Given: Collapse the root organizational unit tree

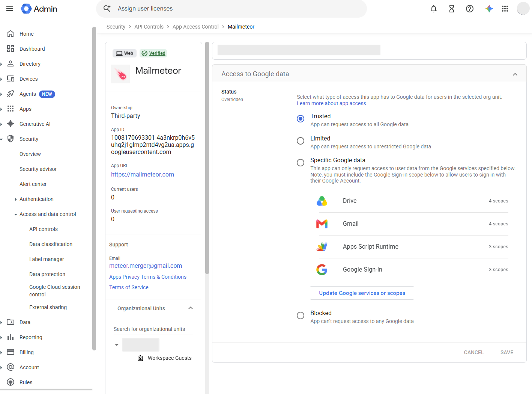Looking at the screenshot, I should click(x=117, y=345).
